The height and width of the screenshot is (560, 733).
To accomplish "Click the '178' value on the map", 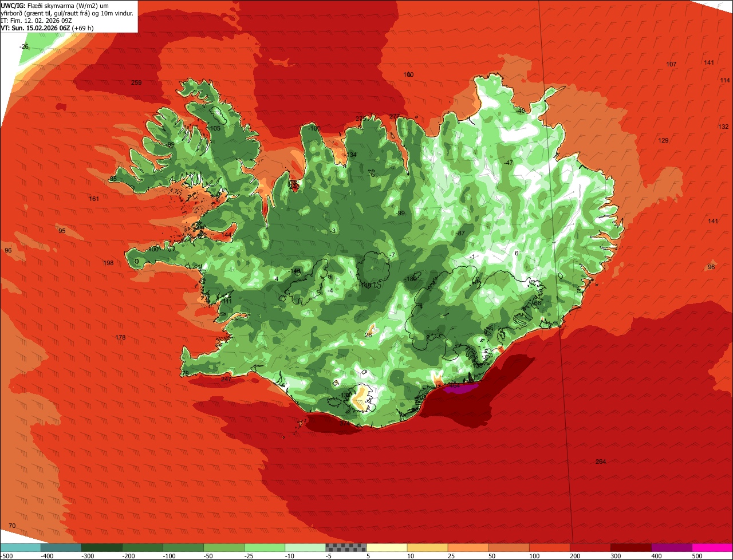I will 120,338.
